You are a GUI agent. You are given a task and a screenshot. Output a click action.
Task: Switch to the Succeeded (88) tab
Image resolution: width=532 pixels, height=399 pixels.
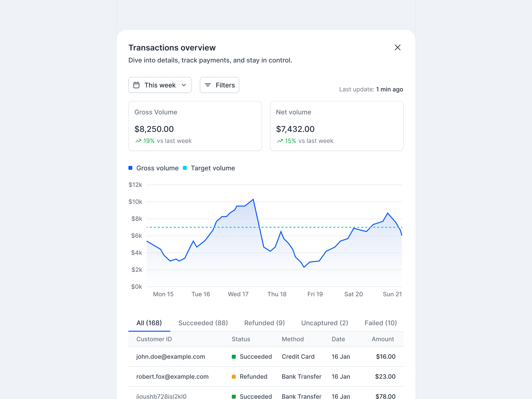point(203,323)
